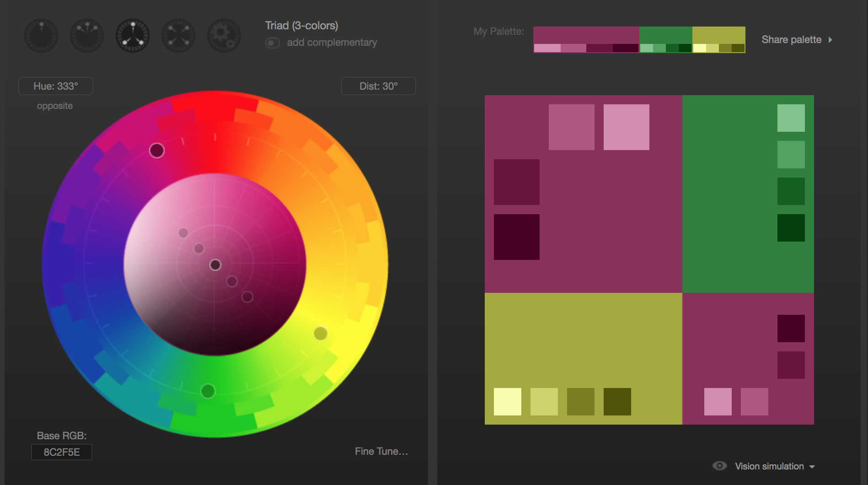Click the Vision simulation eye icon

pos(719,466)
